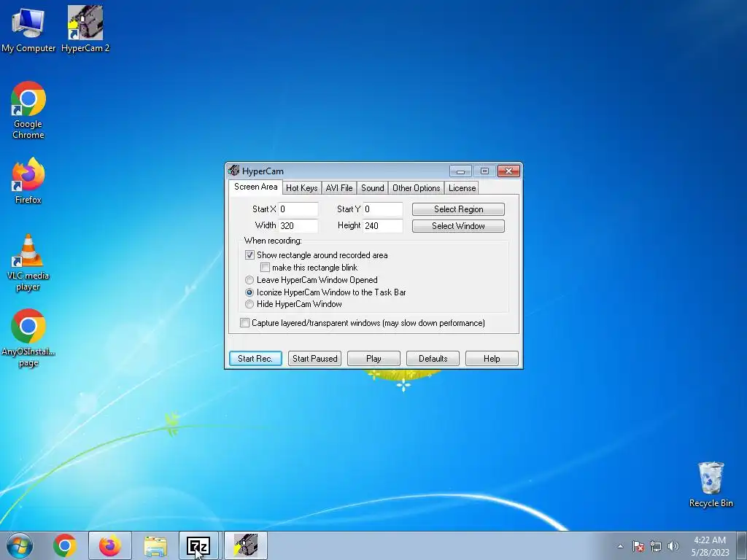747x560 pixels.
Task: Select the Recycle Bin icon
Action: pyautogui.click(x=711, y=485)
